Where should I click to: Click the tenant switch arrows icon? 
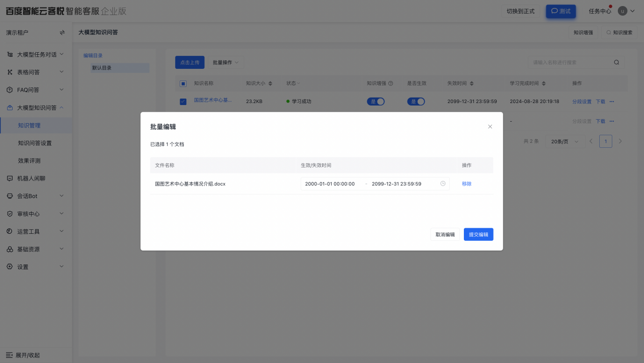[x=62, y=33]
